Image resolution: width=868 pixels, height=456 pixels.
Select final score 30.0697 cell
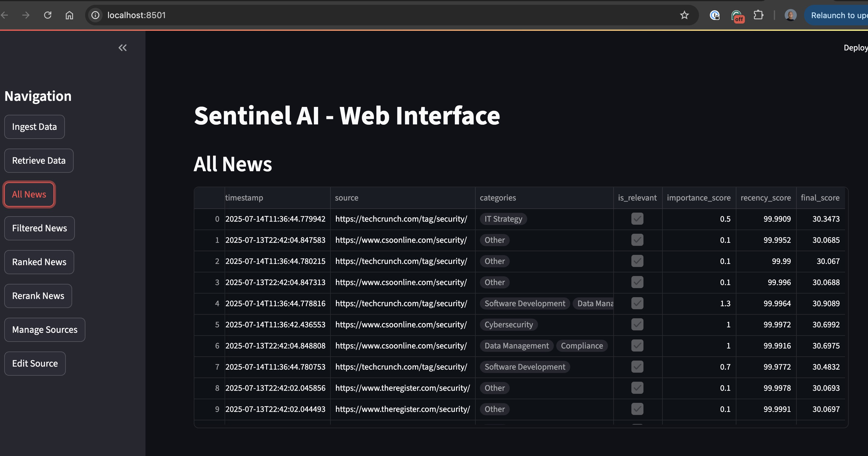(x=821, y=409)
